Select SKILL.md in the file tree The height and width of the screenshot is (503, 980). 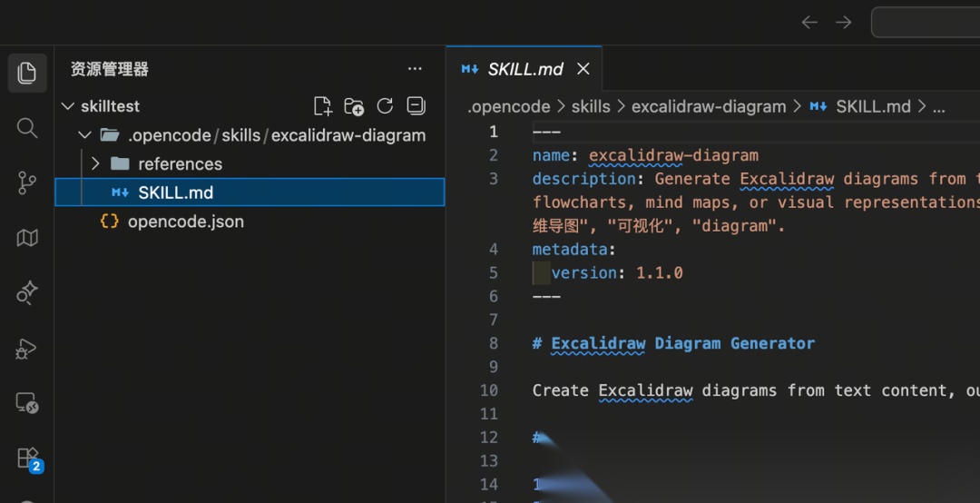pyautogui.click(x=250, y=192)
